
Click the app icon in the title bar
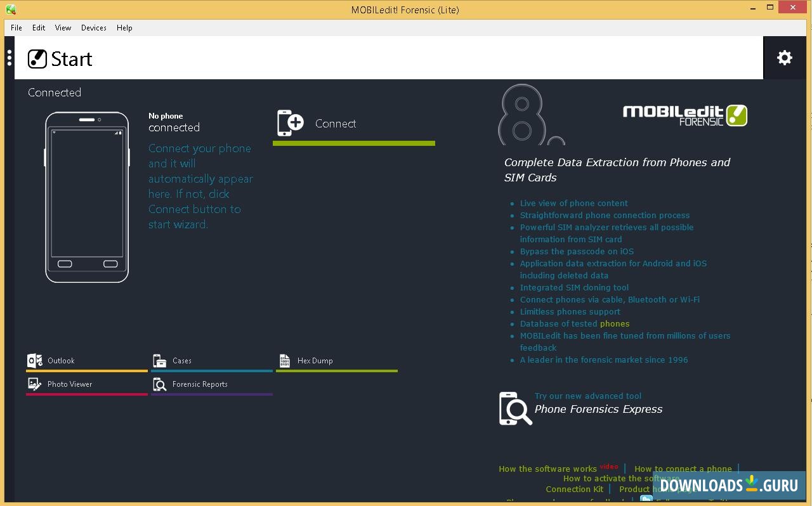click(x=10, y=10)
